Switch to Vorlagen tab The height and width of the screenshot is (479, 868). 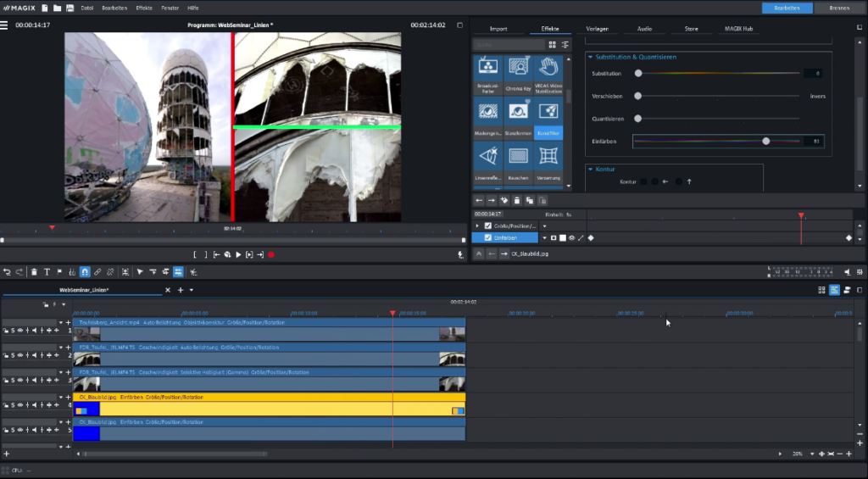coord(598,29)
